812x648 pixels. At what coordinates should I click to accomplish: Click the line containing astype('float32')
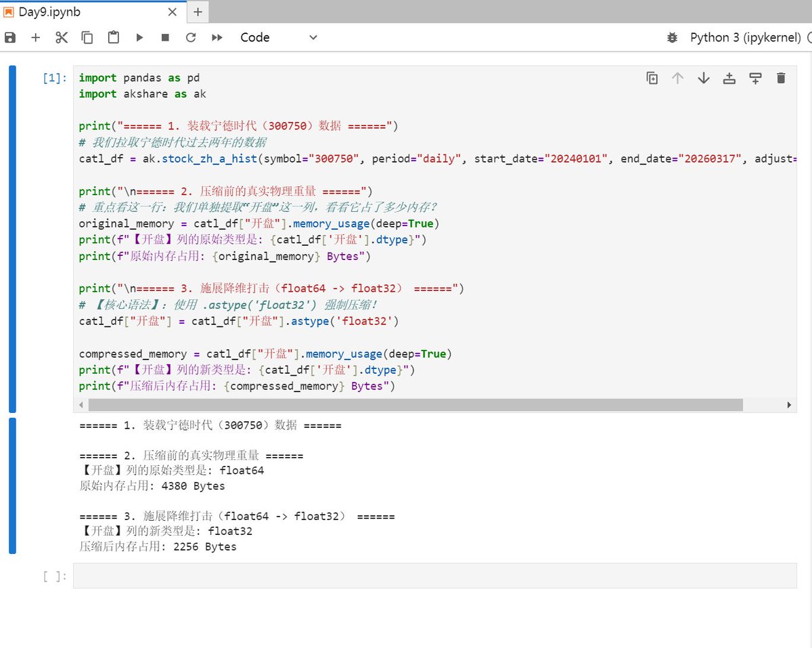tap(239, 321)
